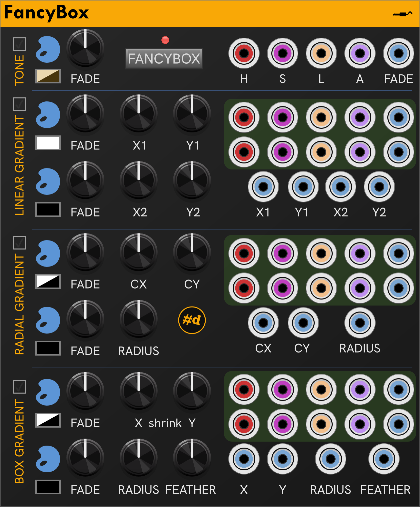Click the first Linear Gradient palette icon
This screenshot has height=507, width=420.
(48, 115)
